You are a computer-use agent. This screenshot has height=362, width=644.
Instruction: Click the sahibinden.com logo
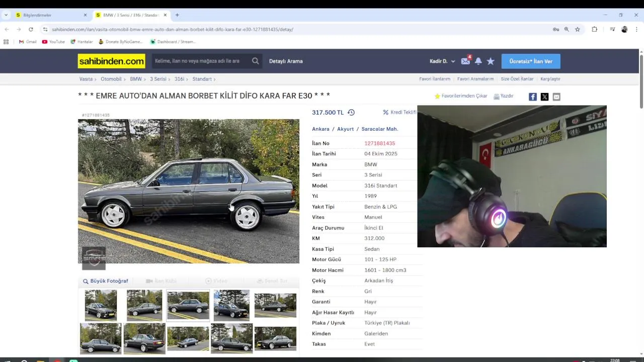(111, 61)
